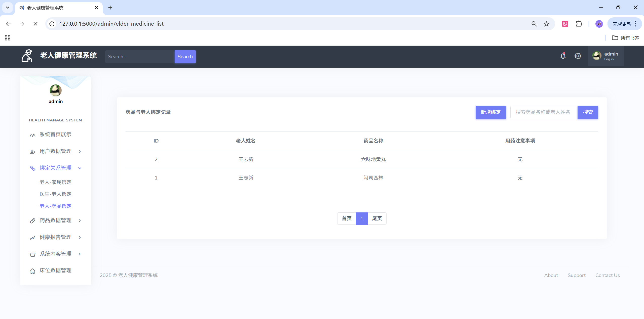The width and height of the screenshot is (644, 319).
Task: Expand 健康报告管理 section
Action: (x=56, y=237)
